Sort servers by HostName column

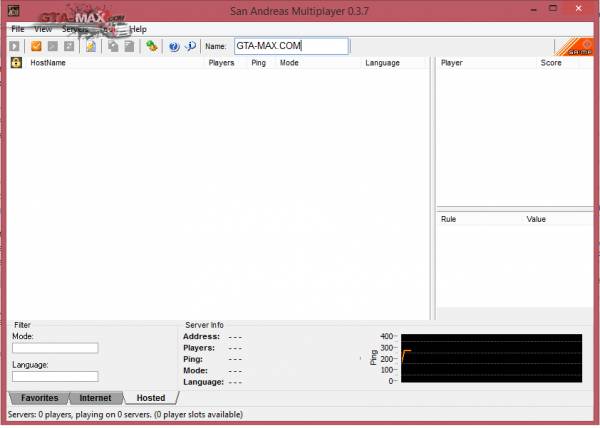(x=48, y=63)
